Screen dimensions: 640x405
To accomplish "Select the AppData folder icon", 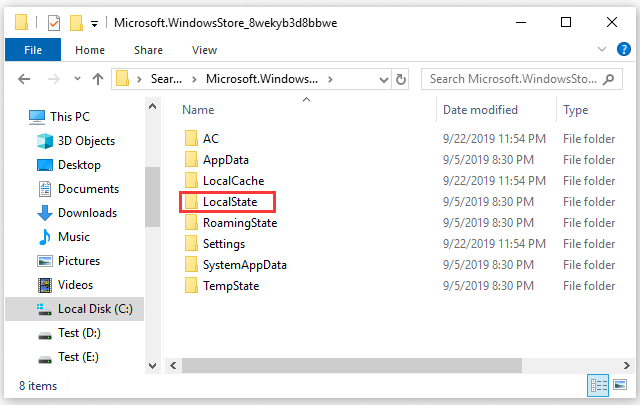I will coord(191,160).
